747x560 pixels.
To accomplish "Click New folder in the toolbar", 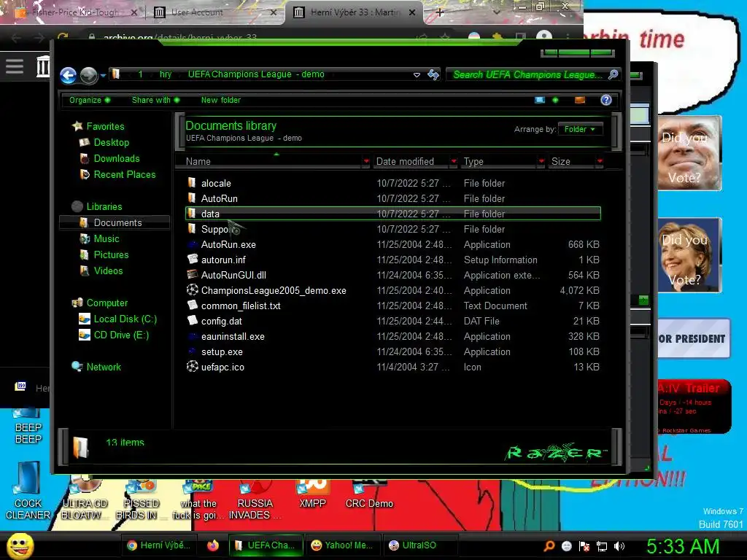I will [220, 100].
